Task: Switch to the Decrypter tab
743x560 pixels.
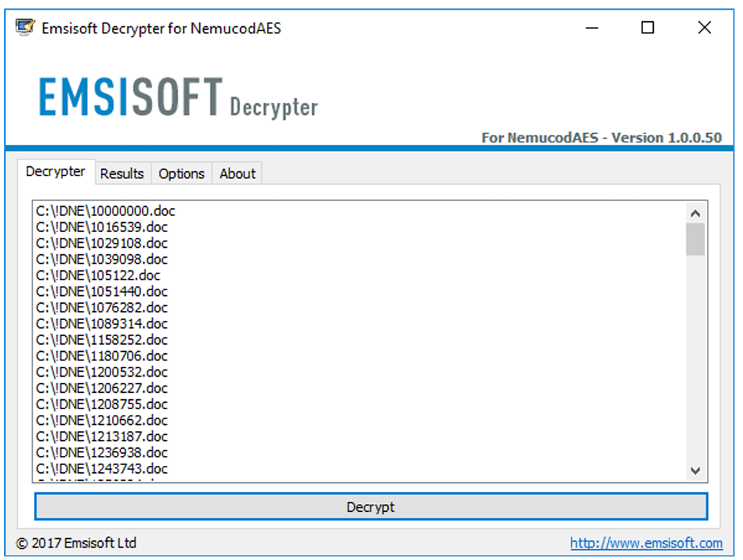Action: click(x=56, y=171)
